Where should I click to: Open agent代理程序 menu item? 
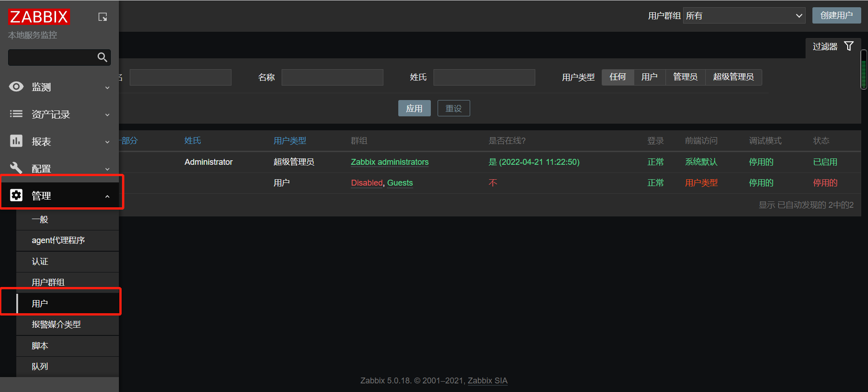click(x=67, y=240)
